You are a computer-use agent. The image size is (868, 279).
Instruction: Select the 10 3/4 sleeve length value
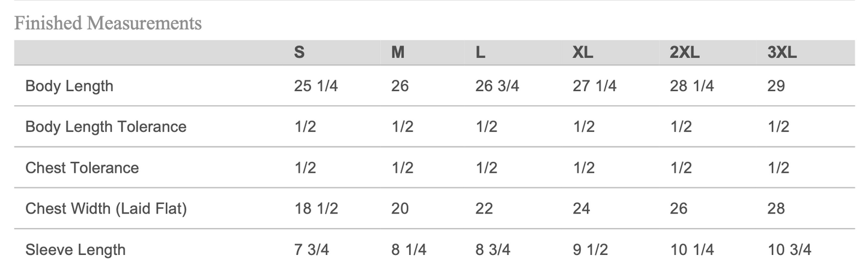coord(789,249)
